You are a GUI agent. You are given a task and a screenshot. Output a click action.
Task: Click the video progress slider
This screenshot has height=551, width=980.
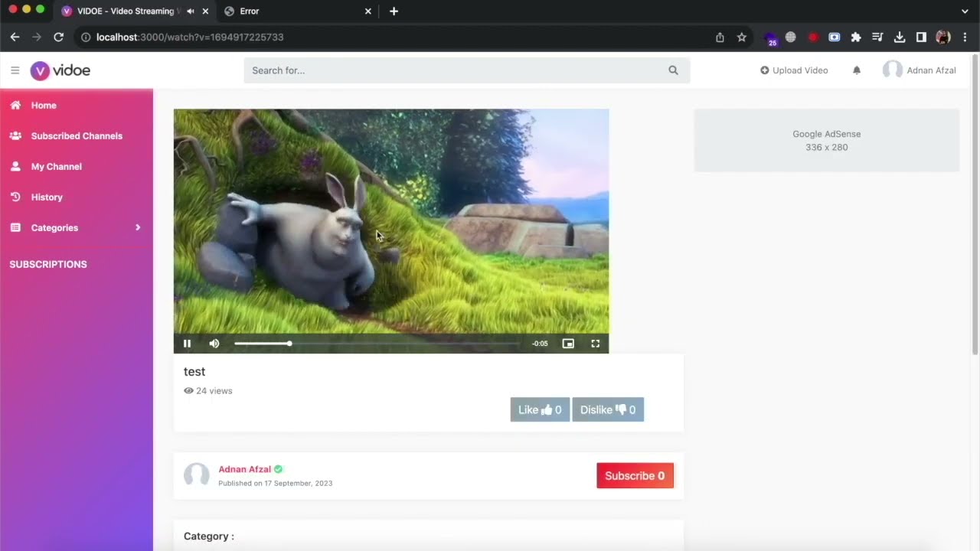click(377, 344)
